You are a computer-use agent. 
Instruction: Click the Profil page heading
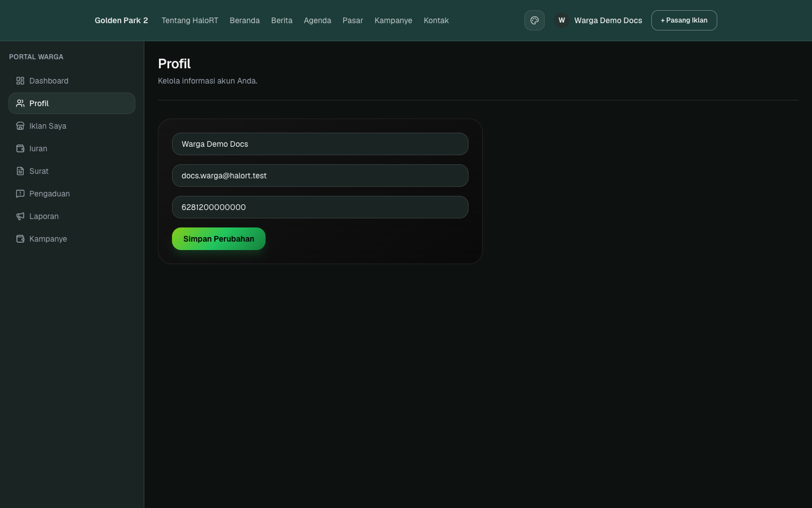pos(174,64)
